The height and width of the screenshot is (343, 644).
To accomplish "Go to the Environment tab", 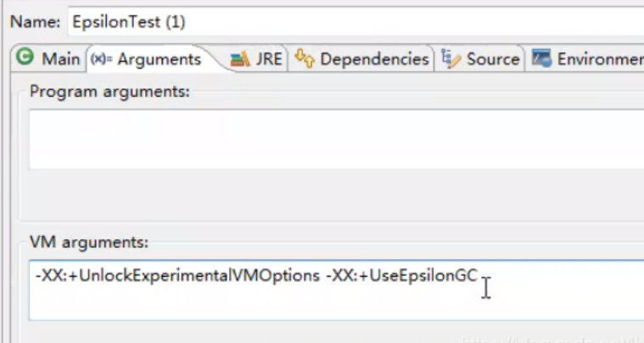I will click(x=599, y=59).
